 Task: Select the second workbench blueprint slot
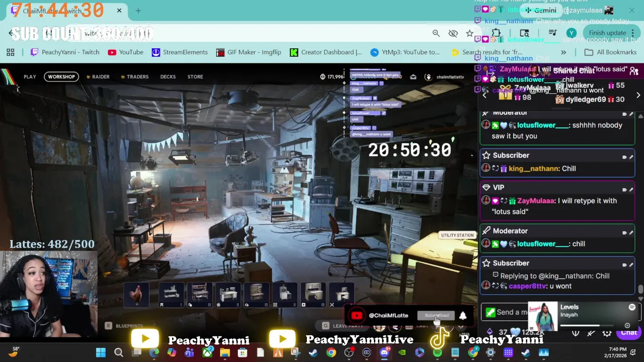pos(200,294)
